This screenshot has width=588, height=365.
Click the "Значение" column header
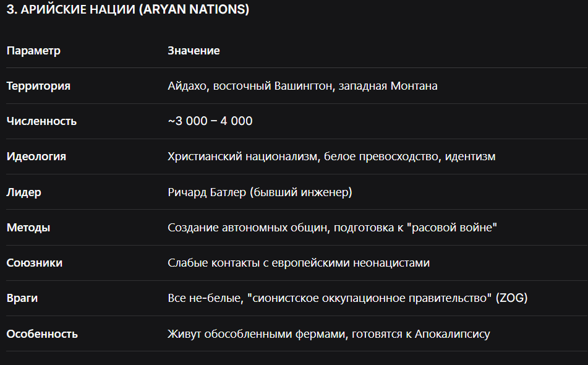[194, 51]
